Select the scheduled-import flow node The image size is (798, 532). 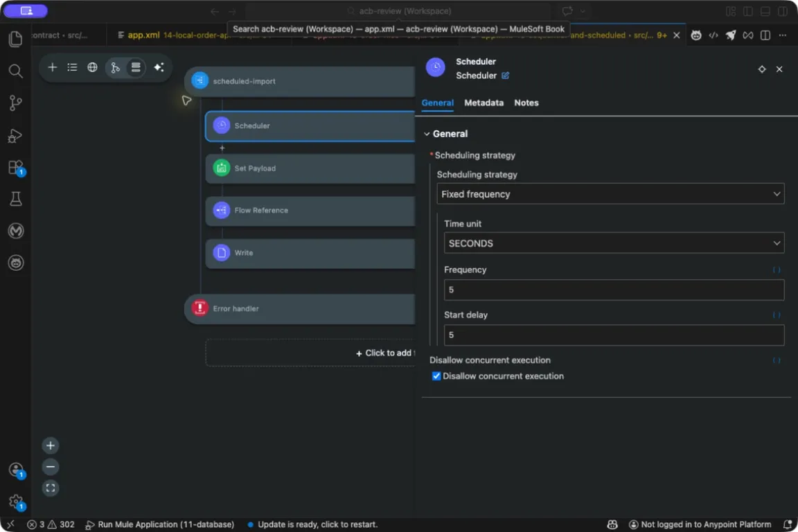point(300,81)
